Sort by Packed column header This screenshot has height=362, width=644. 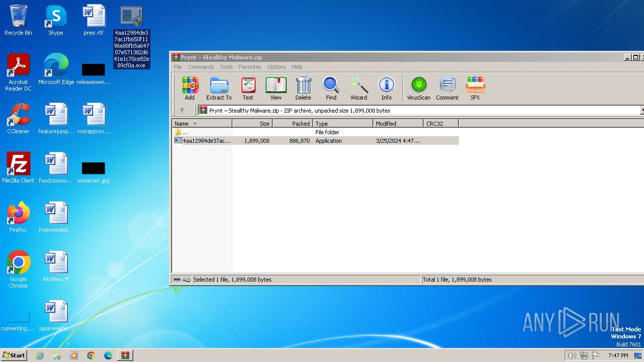click(x=293, y=123)
